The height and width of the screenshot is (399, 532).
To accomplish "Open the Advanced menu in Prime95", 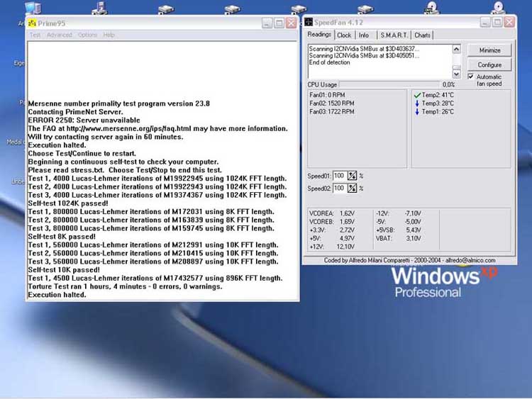I will coord(60,35).
